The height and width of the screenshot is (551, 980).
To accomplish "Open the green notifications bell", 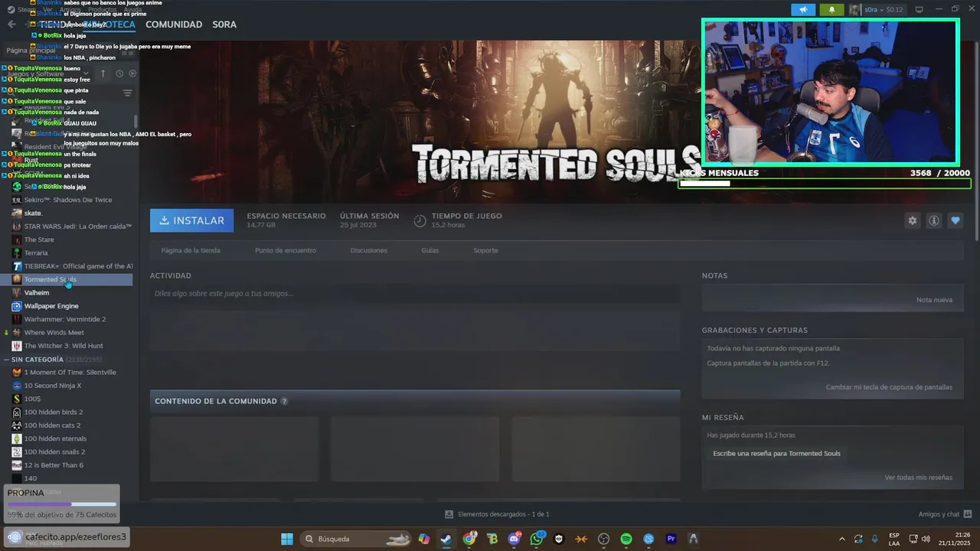I will click(x=831, y=10).
